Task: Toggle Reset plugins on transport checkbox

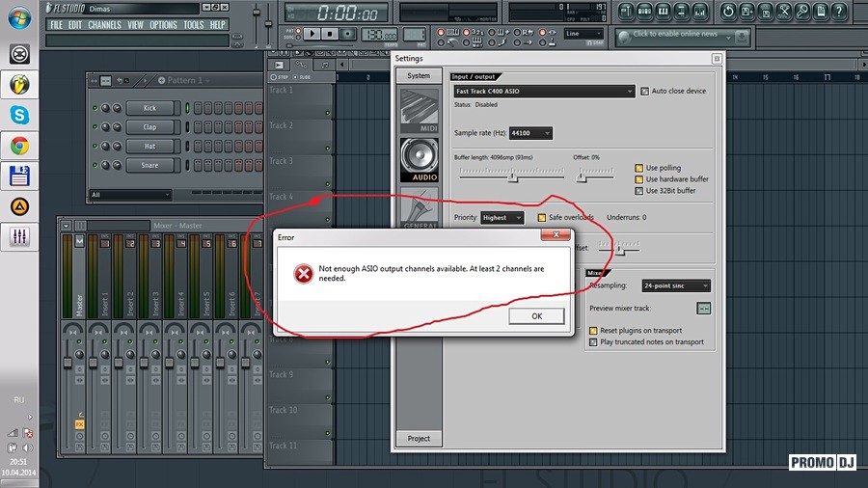Action: pyautogui.click(x=593, y=330)
